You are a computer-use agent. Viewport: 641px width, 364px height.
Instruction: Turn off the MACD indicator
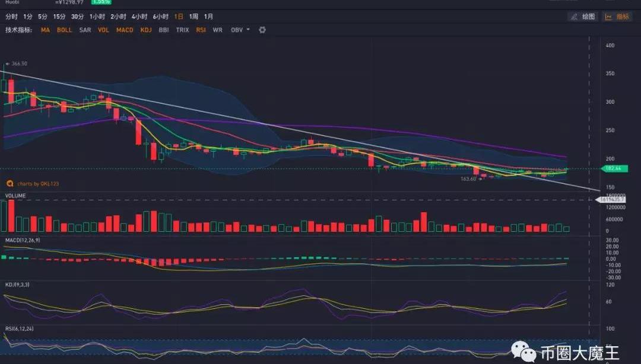click(x=125, y=30)
